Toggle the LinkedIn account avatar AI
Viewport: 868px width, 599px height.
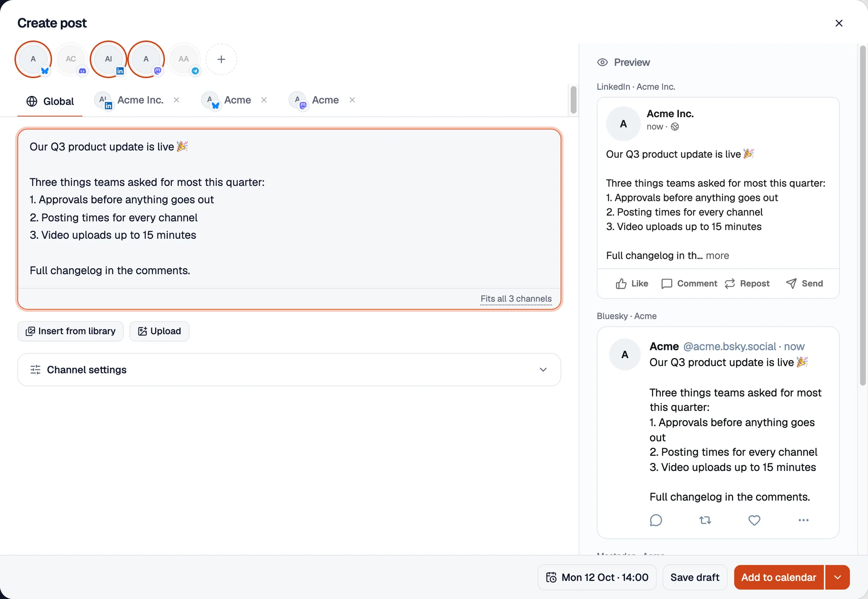(108, 59)
